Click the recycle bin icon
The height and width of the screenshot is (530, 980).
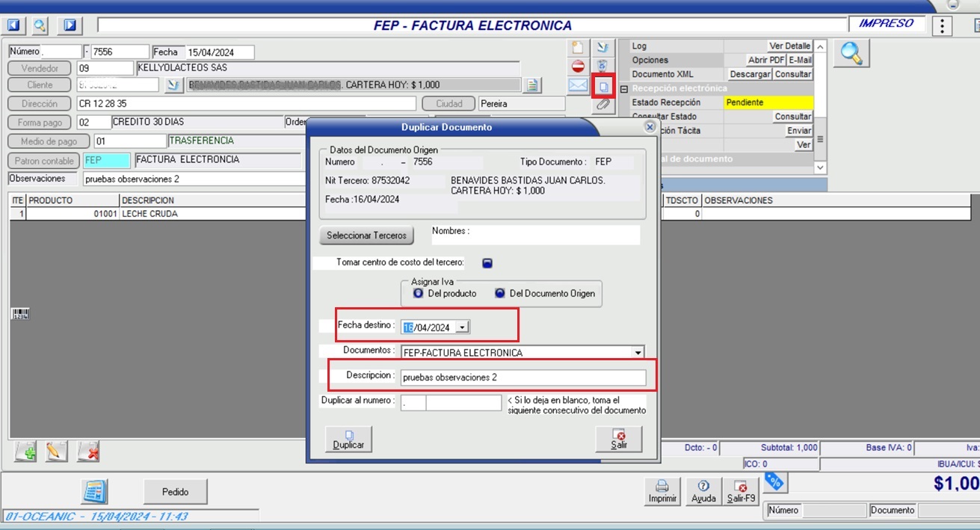[x=603, y=67]
